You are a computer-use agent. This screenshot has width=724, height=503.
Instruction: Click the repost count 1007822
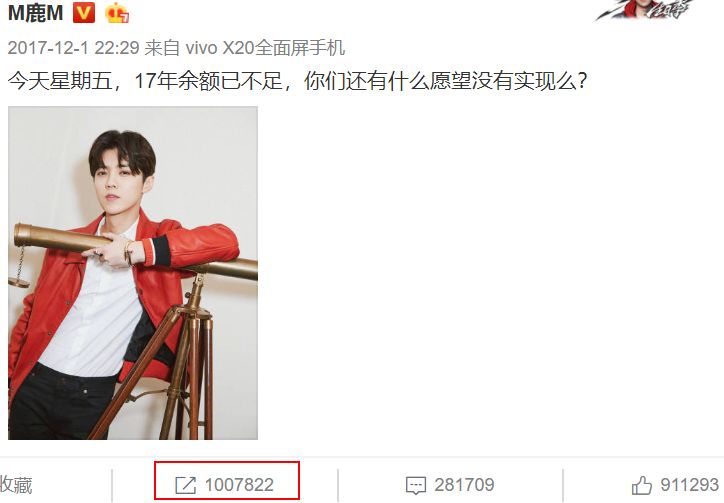pos(239,485)
